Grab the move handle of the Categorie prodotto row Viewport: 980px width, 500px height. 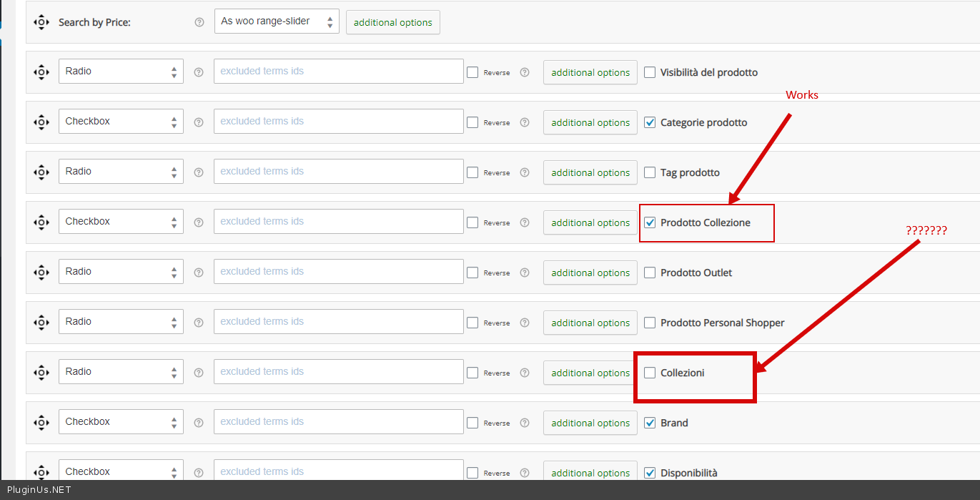coord(41,122)
